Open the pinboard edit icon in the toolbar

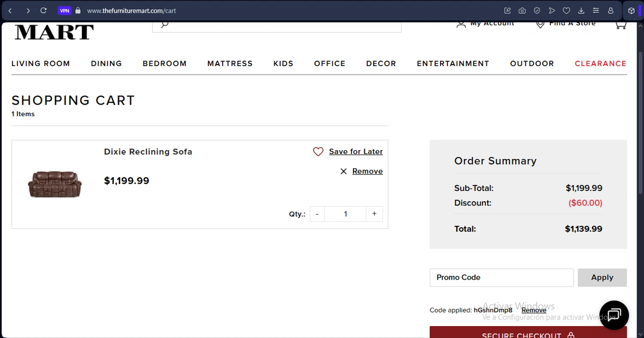click(507, 11)
